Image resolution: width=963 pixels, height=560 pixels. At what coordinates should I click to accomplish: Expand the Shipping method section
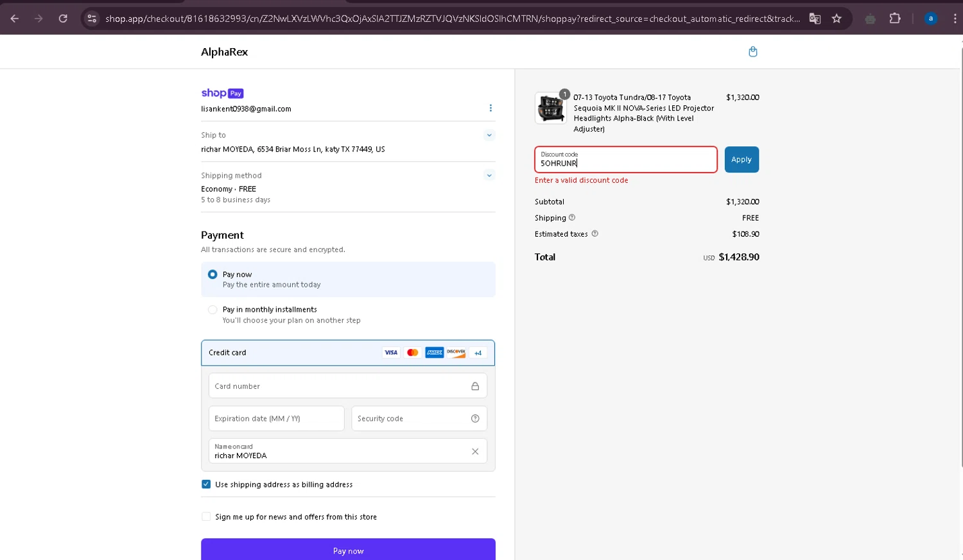click(x=489, y=175)
